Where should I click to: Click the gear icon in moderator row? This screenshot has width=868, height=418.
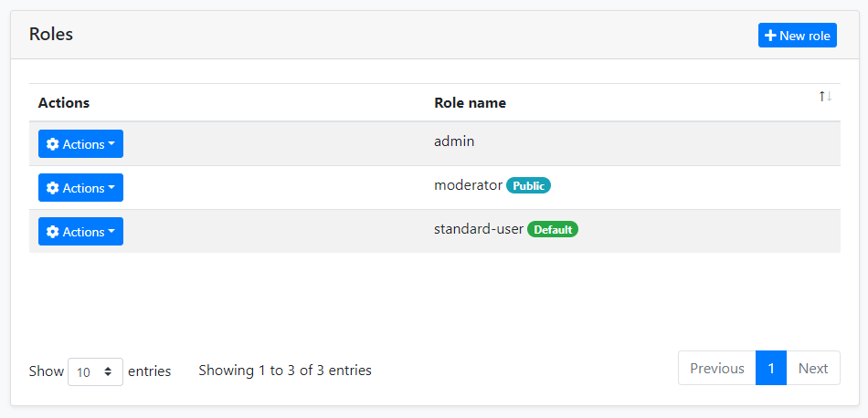click(53, 188)
